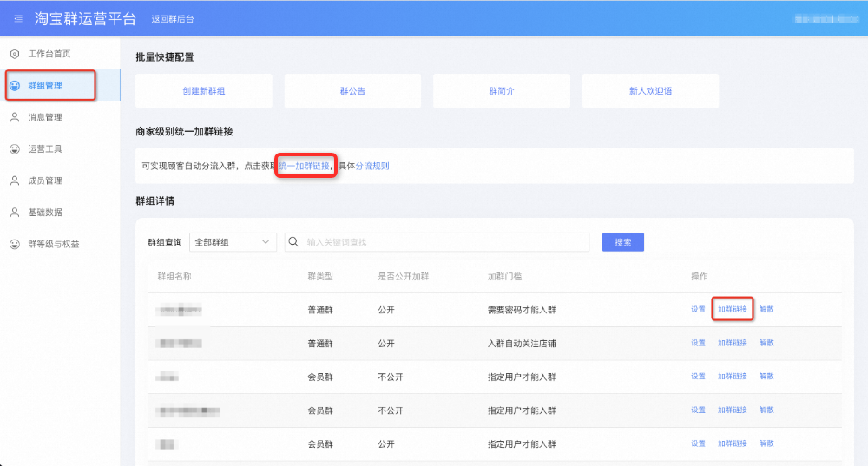This screenshot has width=868, height=466.
Task: Click 设置 for 入群自动关注店铺 row
Action: pos(698,343)
